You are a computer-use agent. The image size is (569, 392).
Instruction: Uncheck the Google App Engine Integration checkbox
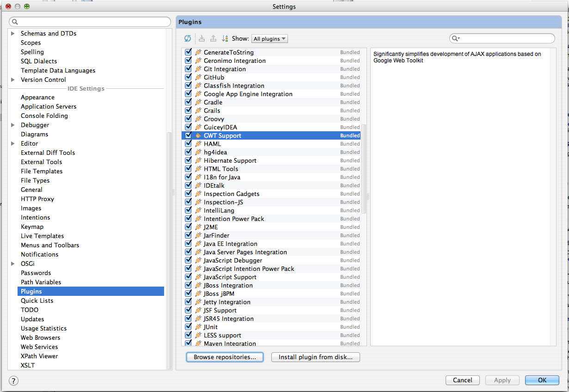(188, 94)
